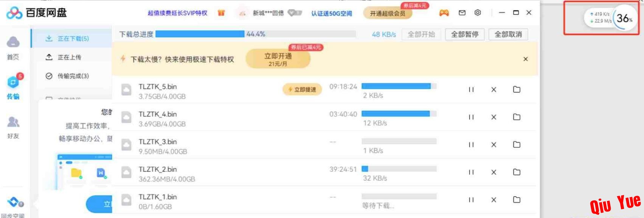Screen dimensions: 644x218
Task: Pause the TLZTK_5.bin download
Action: 471,90
